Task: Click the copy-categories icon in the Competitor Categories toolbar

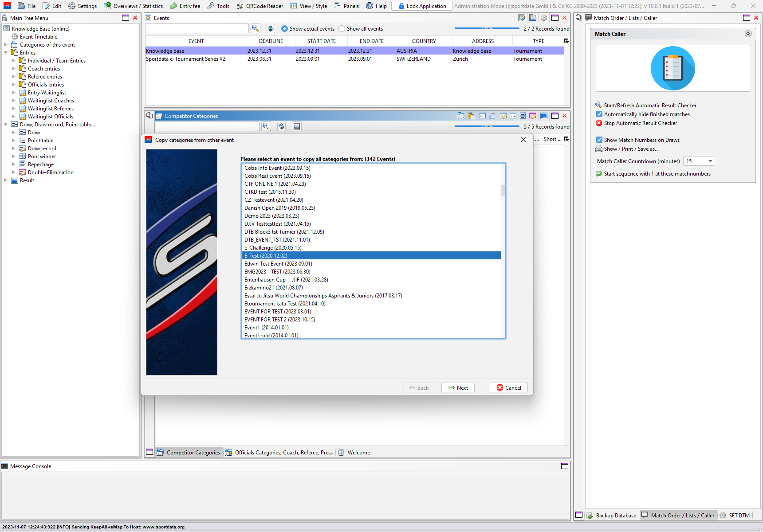Action: 460,116
